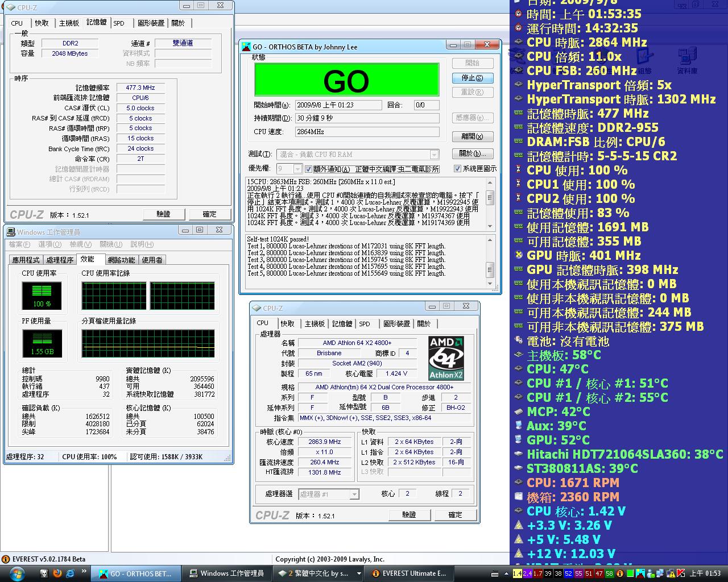The image size is (728, 582).
Task: Toggle the 額外通知(A) checkbox in Orthos
Action: [x=309, y=169]
